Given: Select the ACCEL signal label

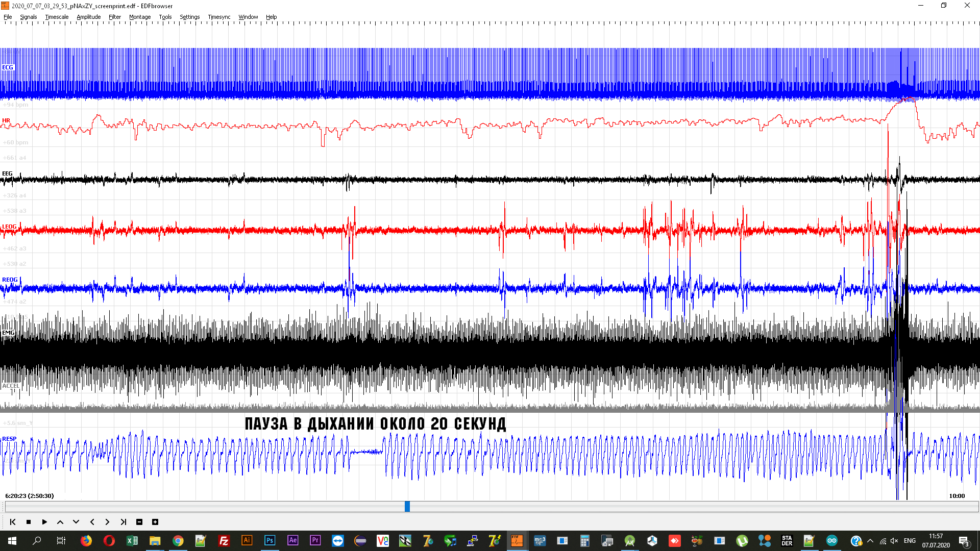Looking at the screenshot, I should [11, 386].
